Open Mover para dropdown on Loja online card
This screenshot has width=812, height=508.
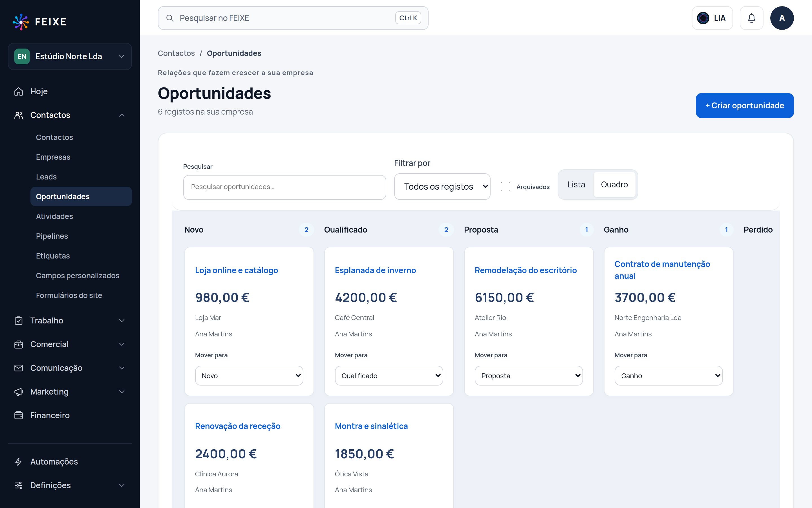pos(249,376)
